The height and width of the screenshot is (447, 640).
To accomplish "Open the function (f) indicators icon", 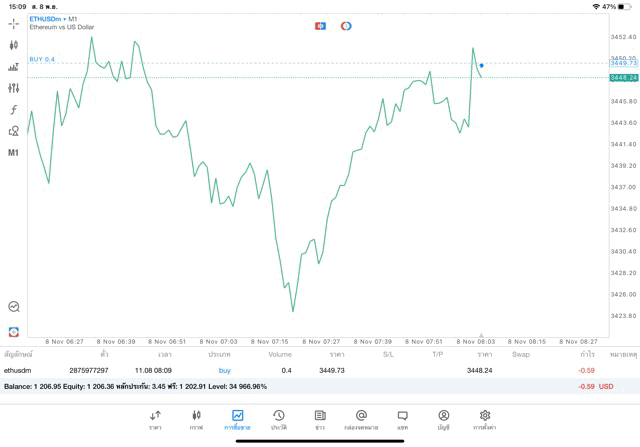I will tap(14, 109).
